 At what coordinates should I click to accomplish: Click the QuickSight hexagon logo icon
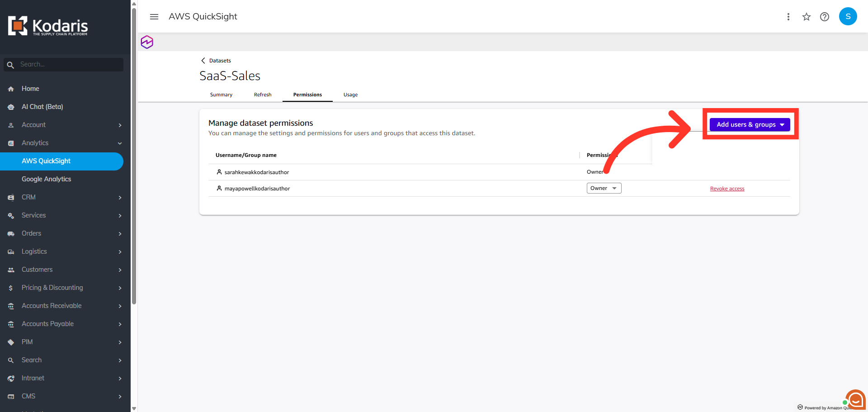(x=147, y=42)
